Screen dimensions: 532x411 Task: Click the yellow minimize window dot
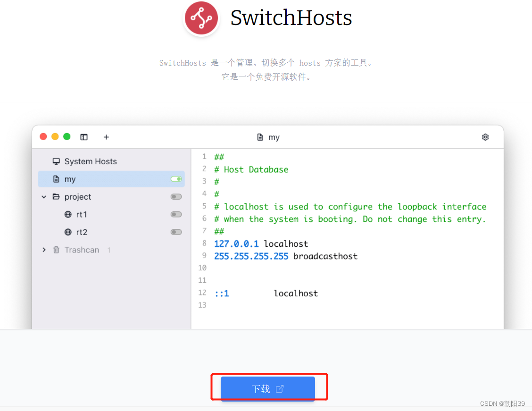(55, 136)
